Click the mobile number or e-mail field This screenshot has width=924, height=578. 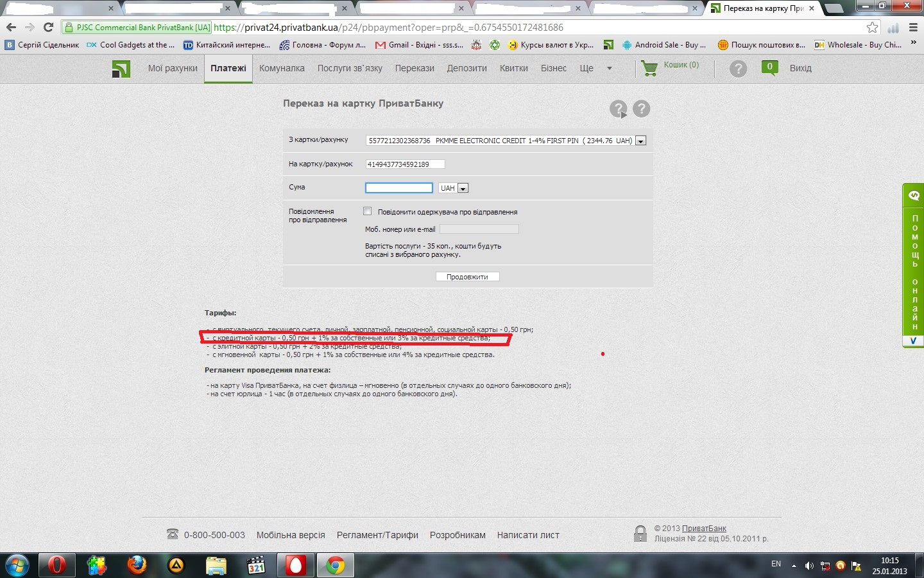[x=479, y=229]
